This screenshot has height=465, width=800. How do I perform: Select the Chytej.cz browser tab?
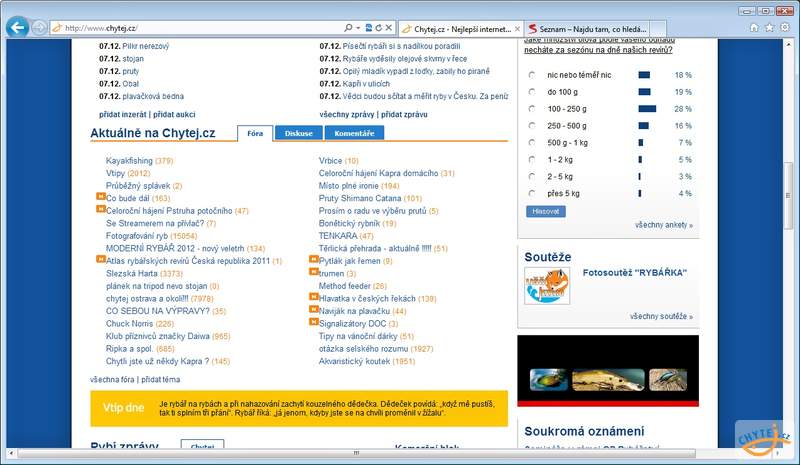[x=461, y=29]
